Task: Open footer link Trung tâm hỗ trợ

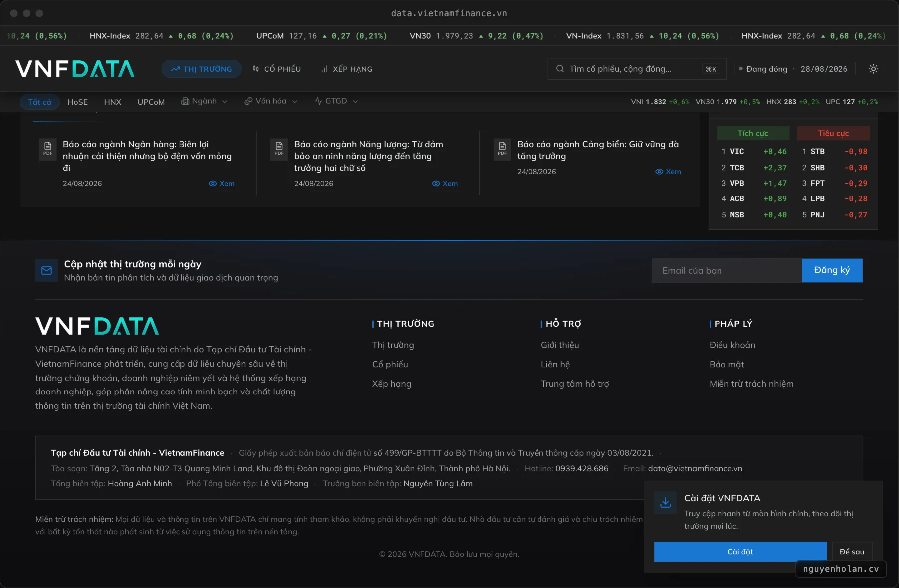Action: pos(575,384)
